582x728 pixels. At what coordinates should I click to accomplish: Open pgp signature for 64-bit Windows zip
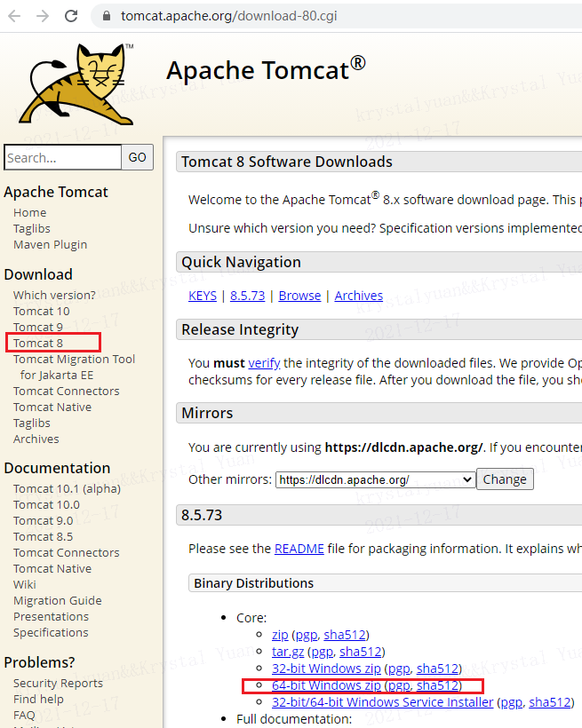pos(399,686)
